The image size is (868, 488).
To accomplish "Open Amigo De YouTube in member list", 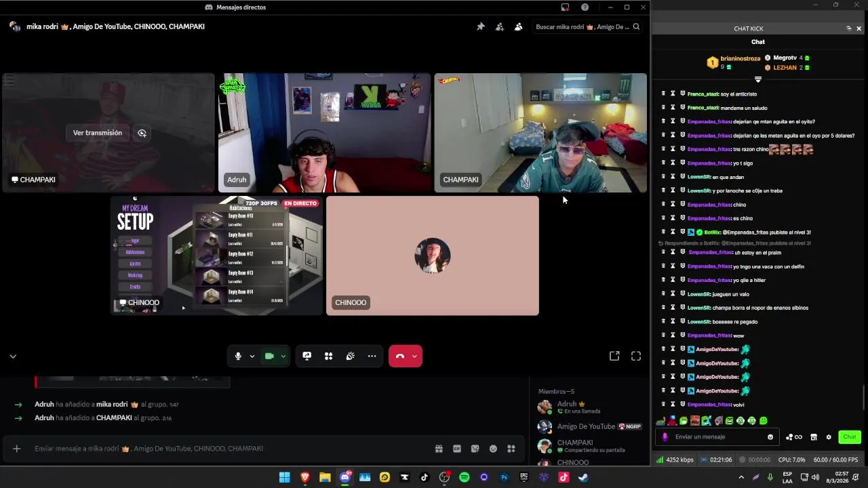I will pyautogui.click(x=589, y=426).
